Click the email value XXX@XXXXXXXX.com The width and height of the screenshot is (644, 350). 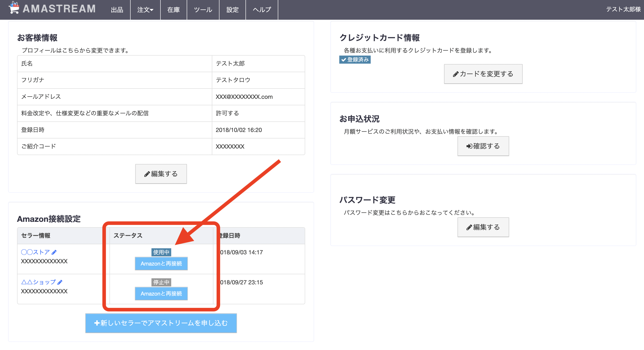244,97
